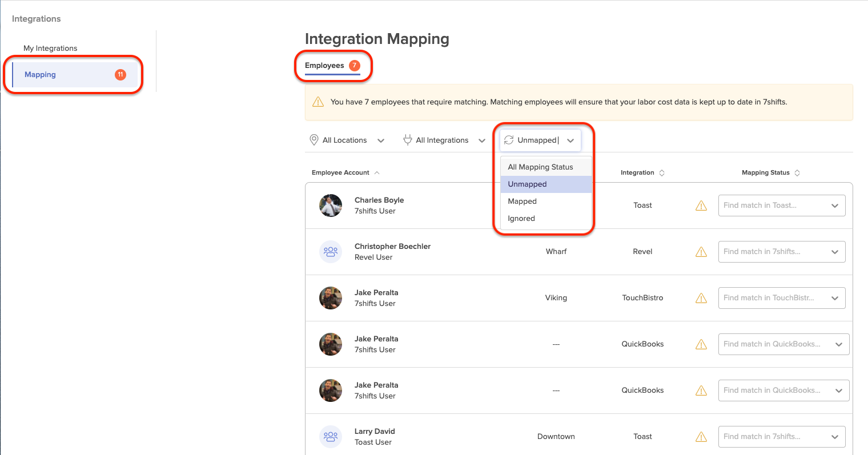Open Find match in TouchBistro dropdown
This screenshot has width=868, height=455.
coord(781,298)
